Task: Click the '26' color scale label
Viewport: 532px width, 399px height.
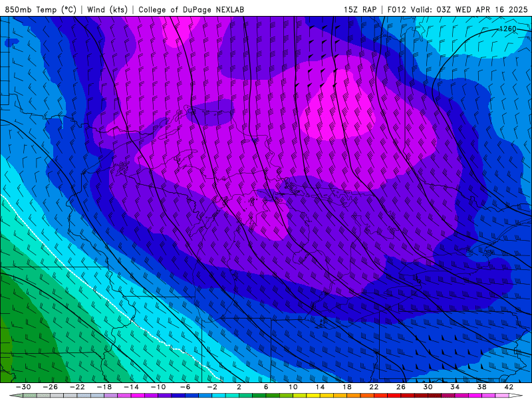Action: click(401, 387)
